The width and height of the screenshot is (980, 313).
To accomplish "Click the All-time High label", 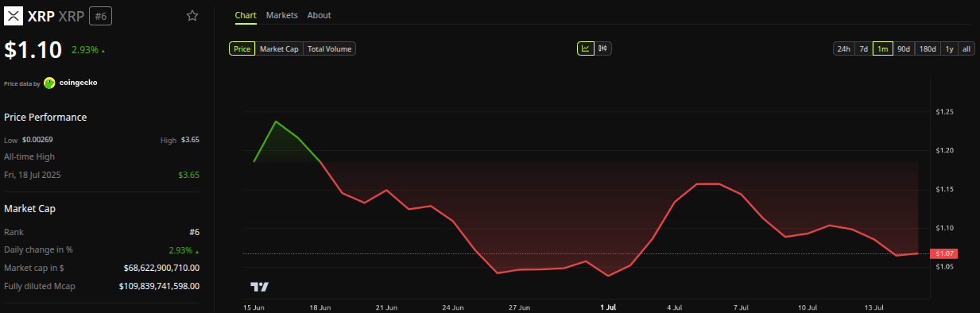I will pos(29,156).
